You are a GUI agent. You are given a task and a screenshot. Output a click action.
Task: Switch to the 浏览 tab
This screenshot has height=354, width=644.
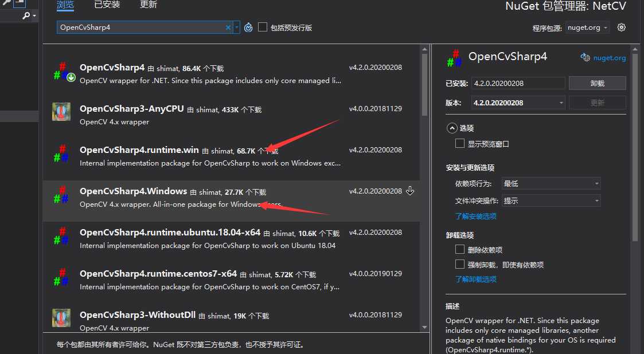click(65, 5)
